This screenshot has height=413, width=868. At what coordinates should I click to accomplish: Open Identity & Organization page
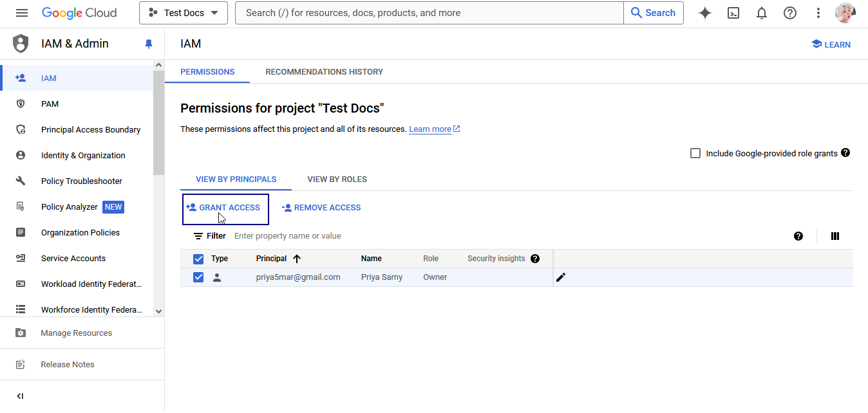(x=77, y=155)
